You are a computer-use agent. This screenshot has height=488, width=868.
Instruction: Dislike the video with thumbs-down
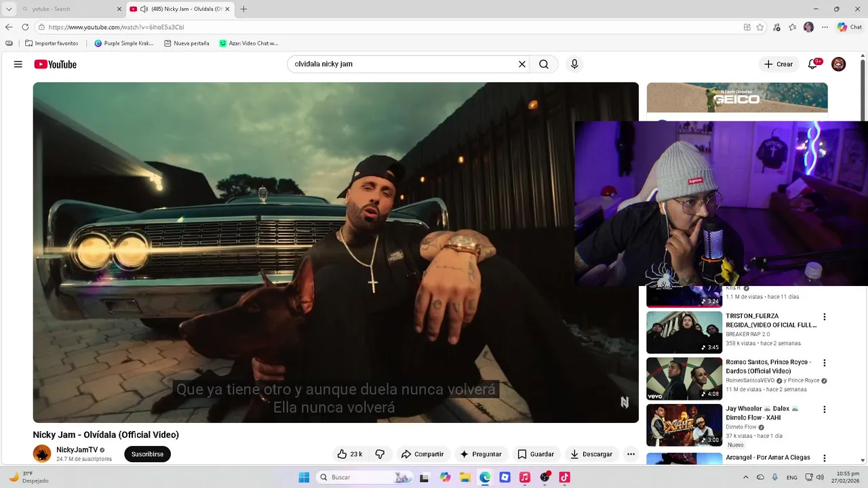380,454
